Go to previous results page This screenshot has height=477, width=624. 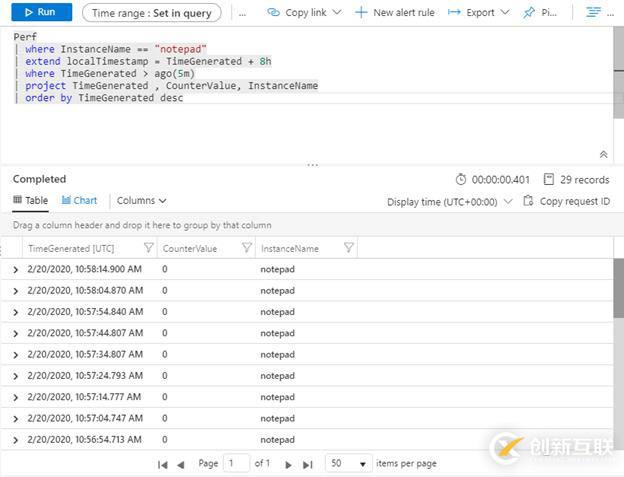point(181,464)
